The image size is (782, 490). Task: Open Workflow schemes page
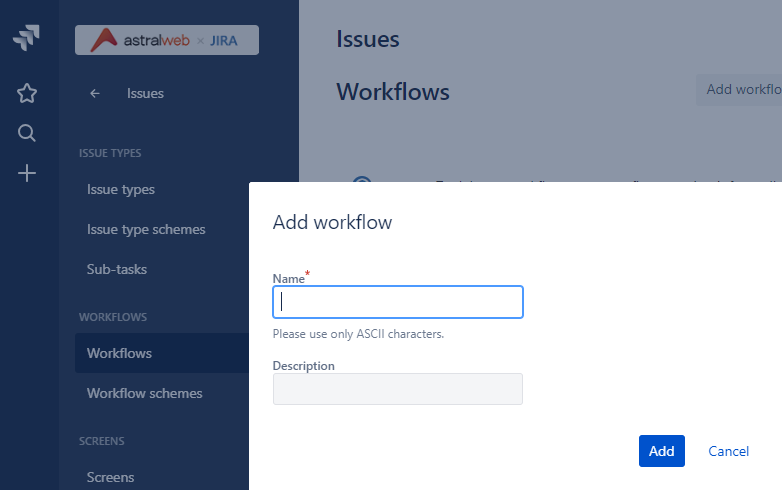(145, 393)
